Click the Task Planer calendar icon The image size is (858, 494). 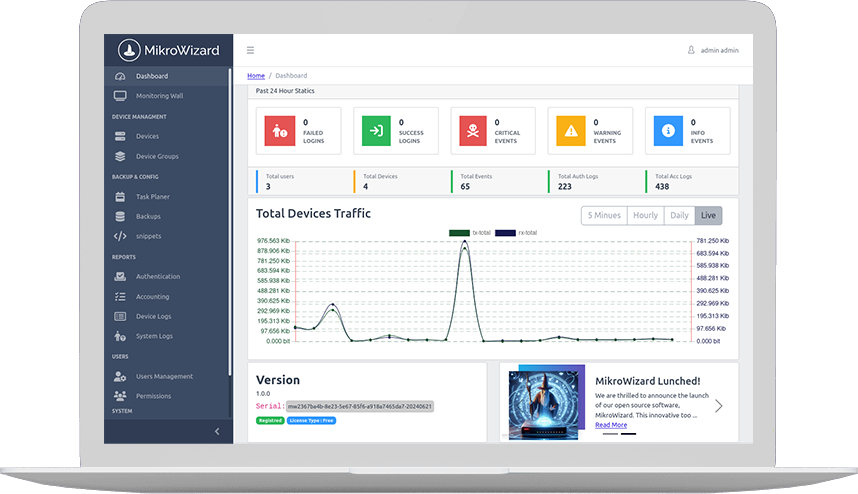coord(120,196)
